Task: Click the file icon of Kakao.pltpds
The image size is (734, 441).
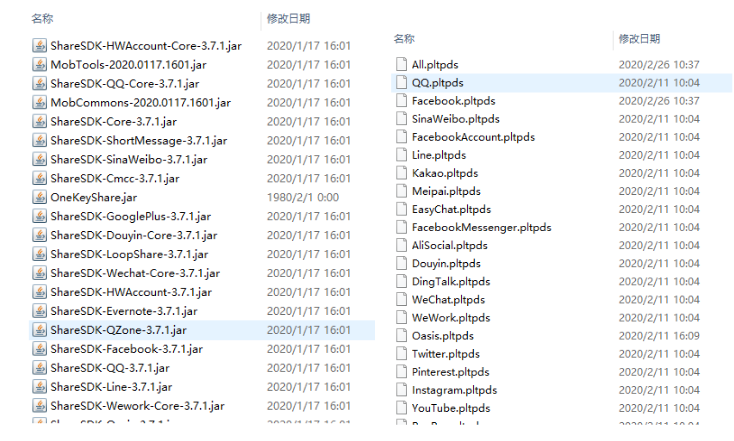Action: pyautogui.click(x=401, y=173)
